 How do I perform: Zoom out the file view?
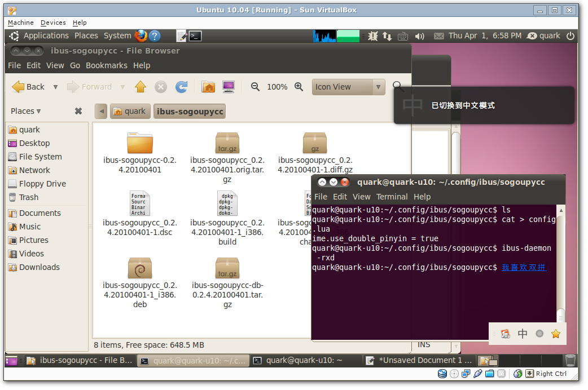click(256, 87)
